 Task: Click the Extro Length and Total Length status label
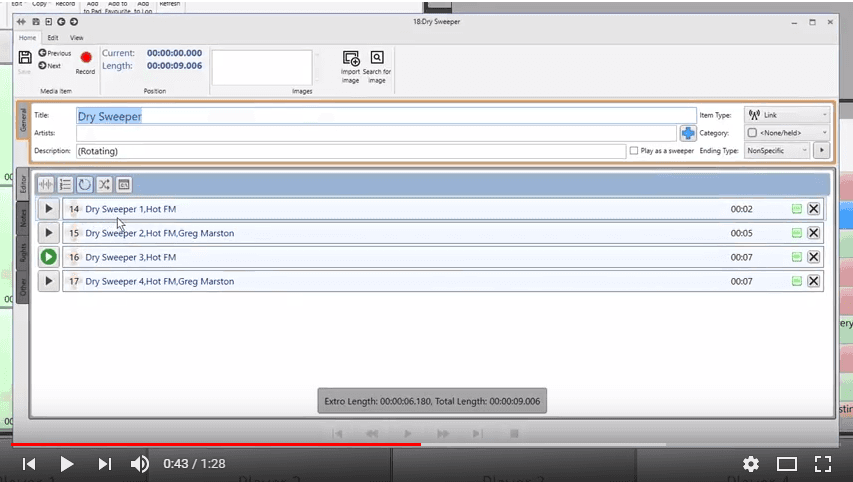pos(432,401)
